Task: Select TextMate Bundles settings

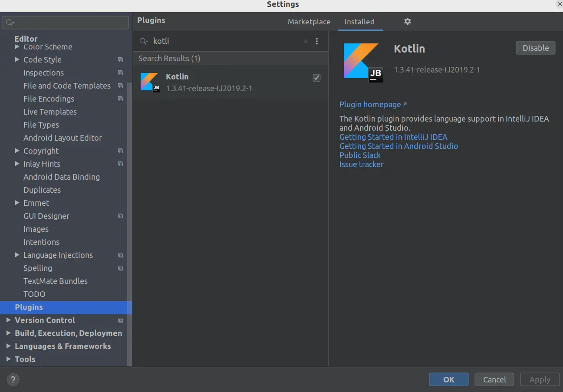Action: coord(56,281)
